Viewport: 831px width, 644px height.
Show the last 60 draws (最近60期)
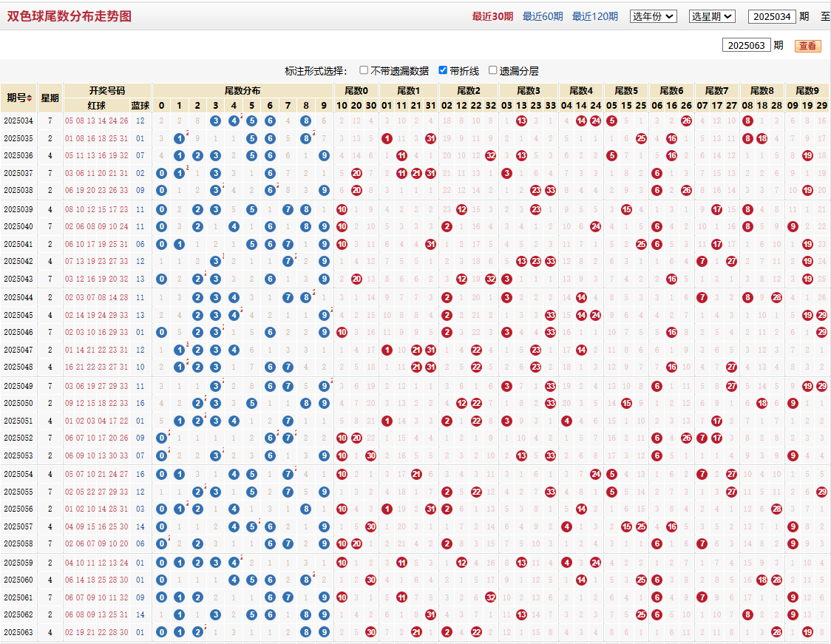pos(543,16)
